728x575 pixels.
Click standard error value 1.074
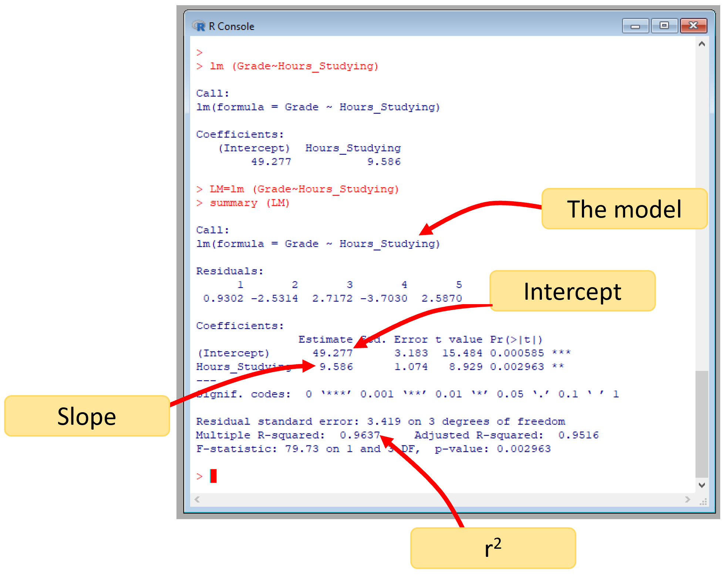[x=411, y=367]
